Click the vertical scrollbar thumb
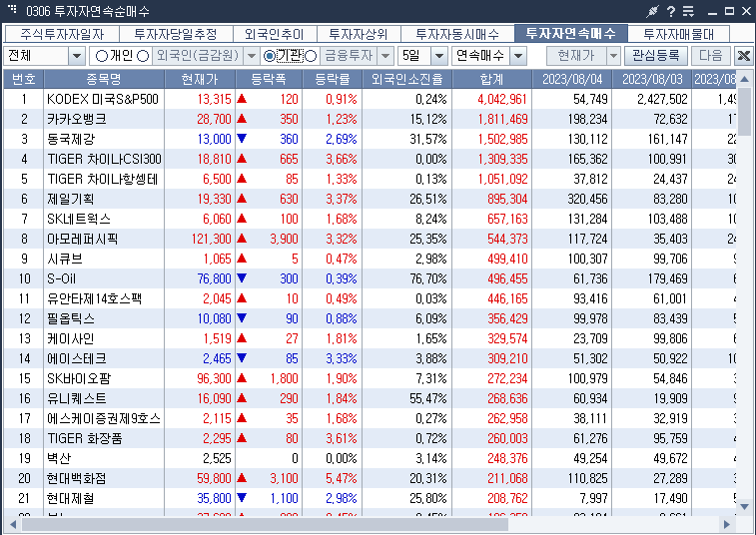The width and height of the screenshot is (756, 535). (x=744, y=111)
